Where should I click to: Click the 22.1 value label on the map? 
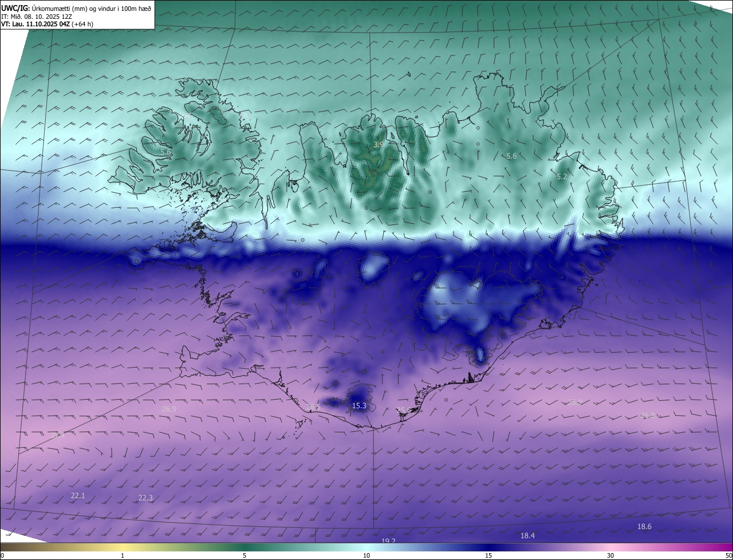click(x=78, y=496)
